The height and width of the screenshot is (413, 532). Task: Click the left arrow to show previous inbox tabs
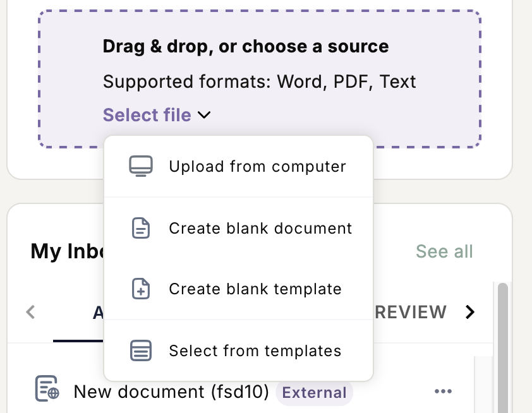30,312
